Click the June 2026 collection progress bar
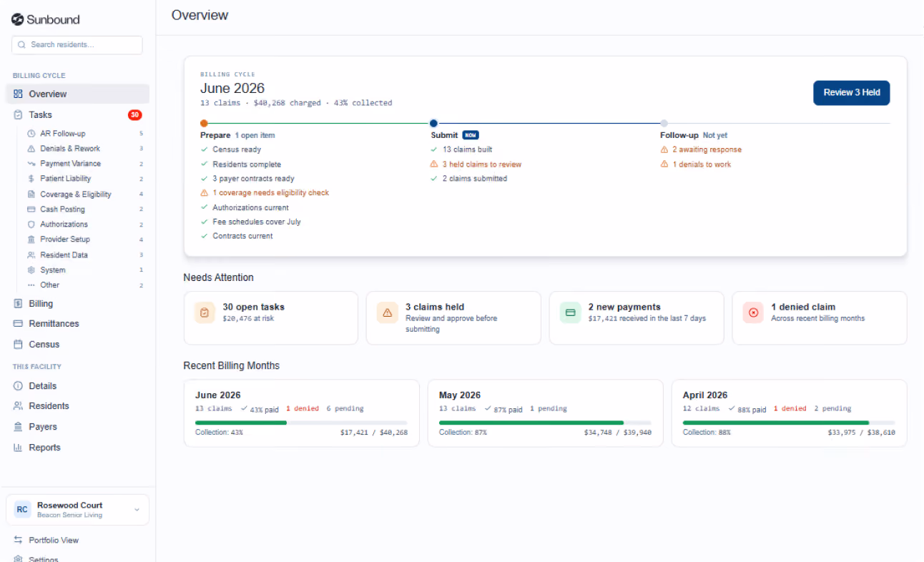Image resolution: width=924 pixels, height=562 pixels. tap(301, 423)
